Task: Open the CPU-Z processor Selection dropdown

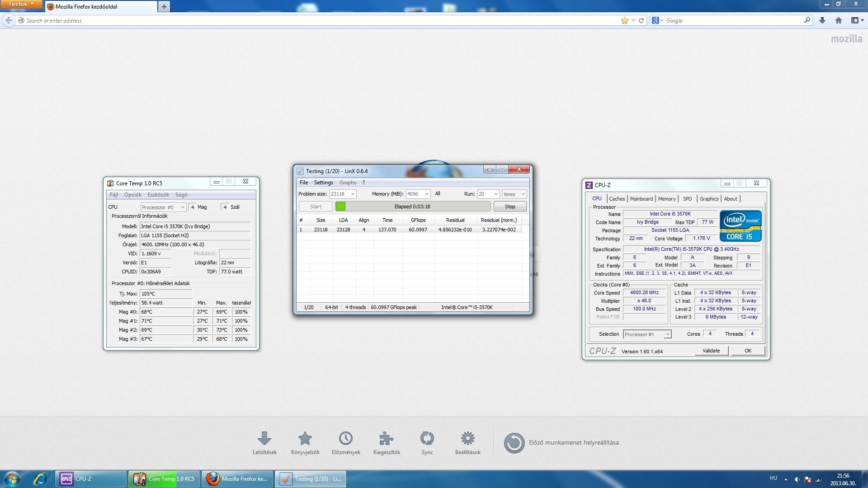Action: coord(667,334)
